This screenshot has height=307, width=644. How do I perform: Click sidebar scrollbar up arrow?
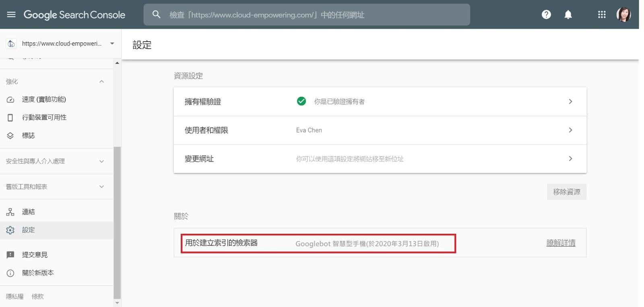pyautogui.click(x=117, y=63)
